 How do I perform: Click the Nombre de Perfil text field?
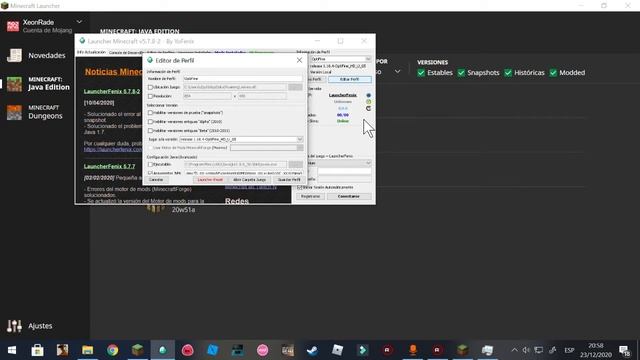[242, 78]
